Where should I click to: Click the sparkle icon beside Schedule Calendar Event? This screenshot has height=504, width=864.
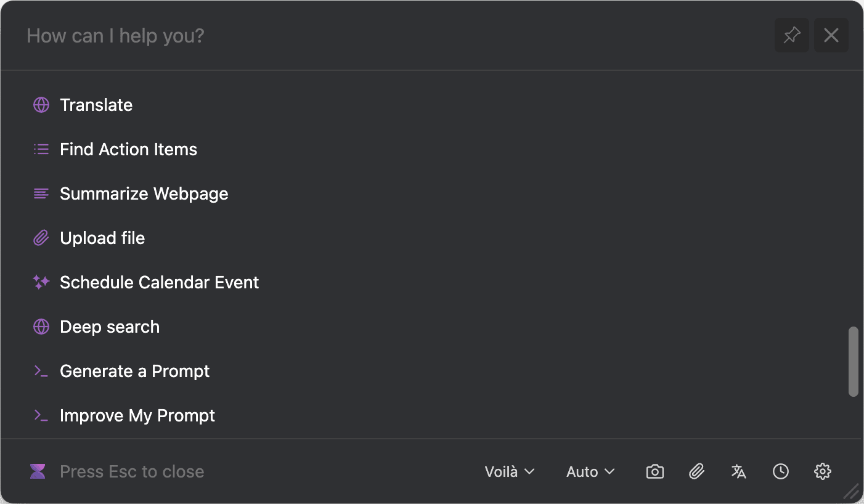coord(41,282)
